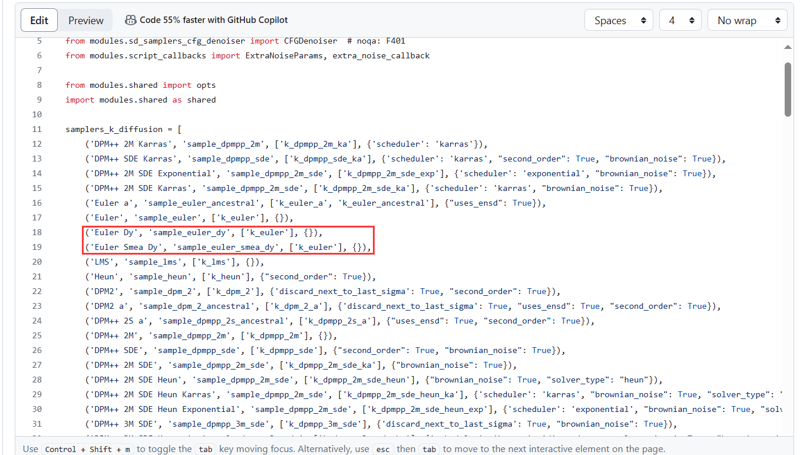
Task: Click the 'DPM++ 2M' line 25
Action: click(x=211, y=336)
